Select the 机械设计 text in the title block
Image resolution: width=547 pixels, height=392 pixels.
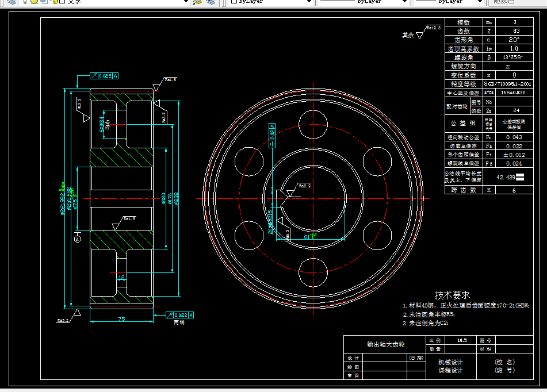pyautogui.click(x=450, y=362)
